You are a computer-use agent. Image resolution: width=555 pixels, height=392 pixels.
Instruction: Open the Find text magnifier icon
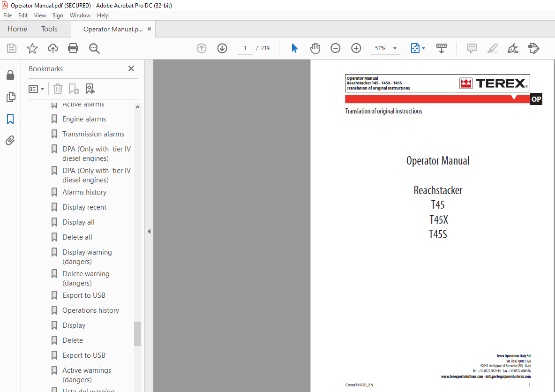pos(94,48)
